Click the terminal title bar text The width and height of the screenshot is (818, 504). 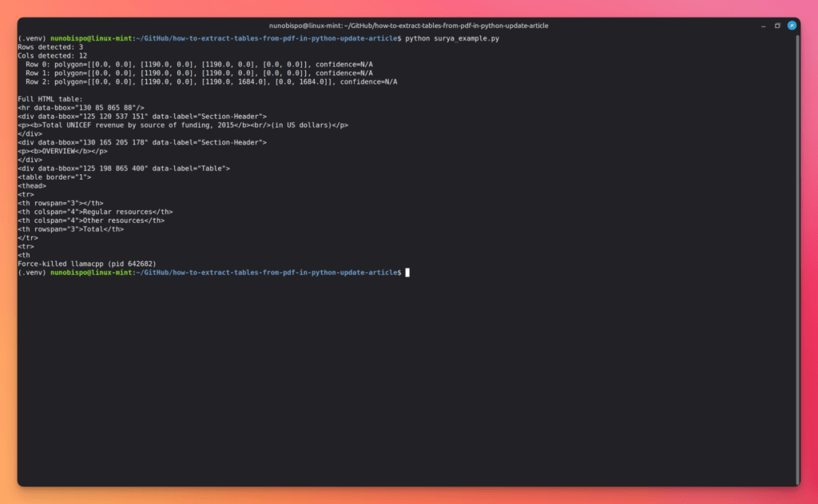click(408, 26)
